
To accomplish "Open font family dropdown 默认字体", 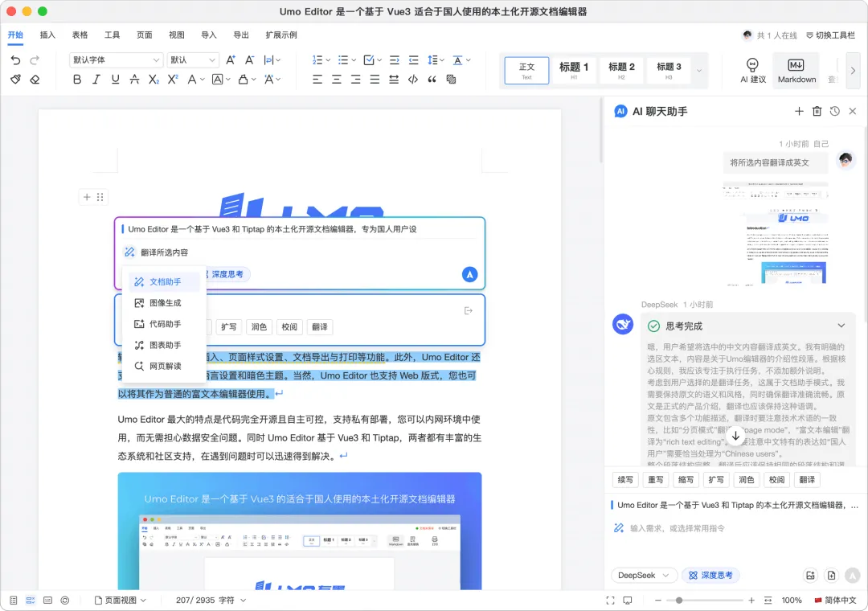I will [116, 59].
